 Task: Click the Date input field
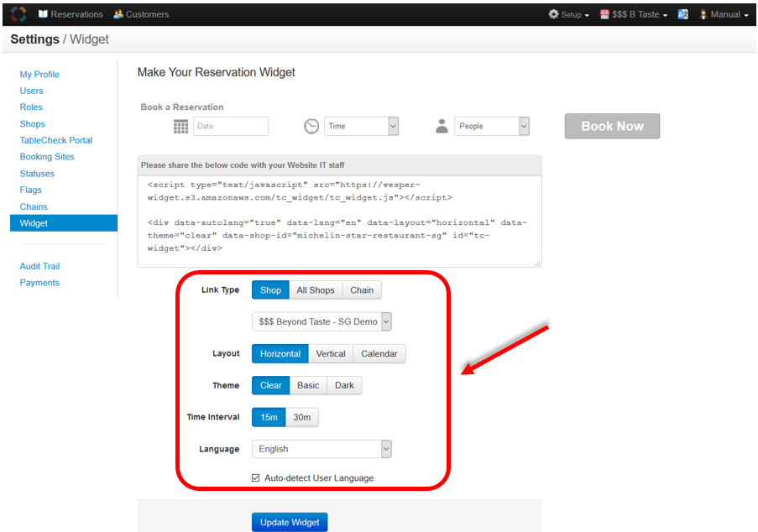[231, 126]
